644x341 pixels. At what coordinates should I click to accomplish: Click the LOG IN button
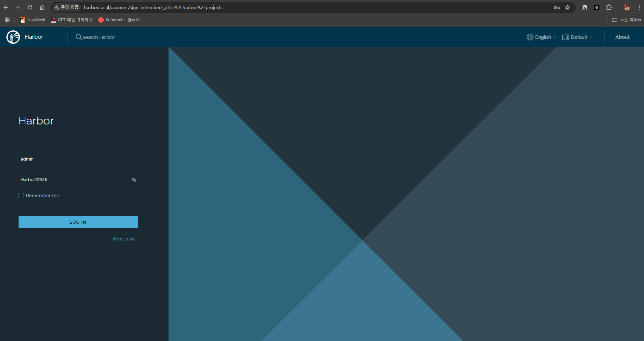78,222
